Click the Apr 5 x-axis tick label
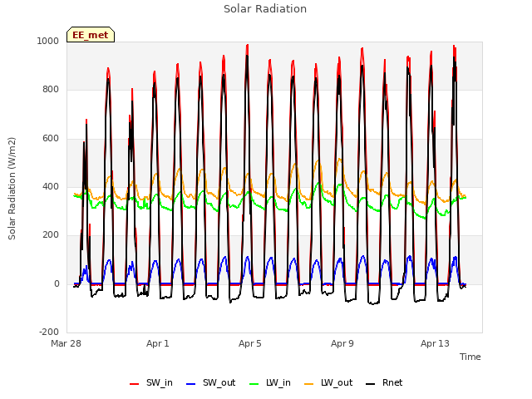Screen dimensions: 532x399 click(250, 343)
